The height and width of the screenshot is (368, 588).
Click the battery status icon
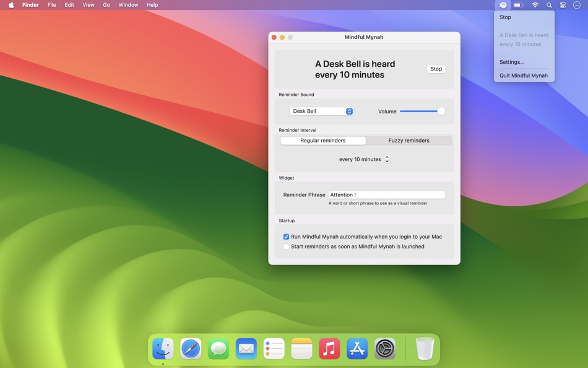click(519, 5)
